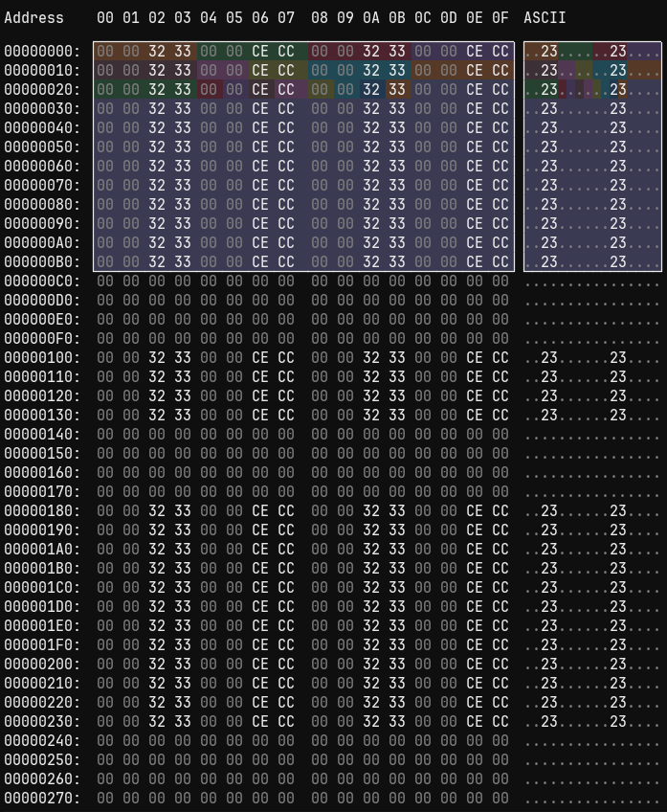Click the address label 00000270
The width and height of the screenshot is (667, 812).
tap(42, 799)
